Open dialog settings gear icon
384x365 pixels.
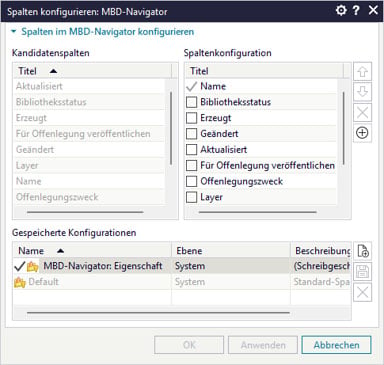click(341, 10)
